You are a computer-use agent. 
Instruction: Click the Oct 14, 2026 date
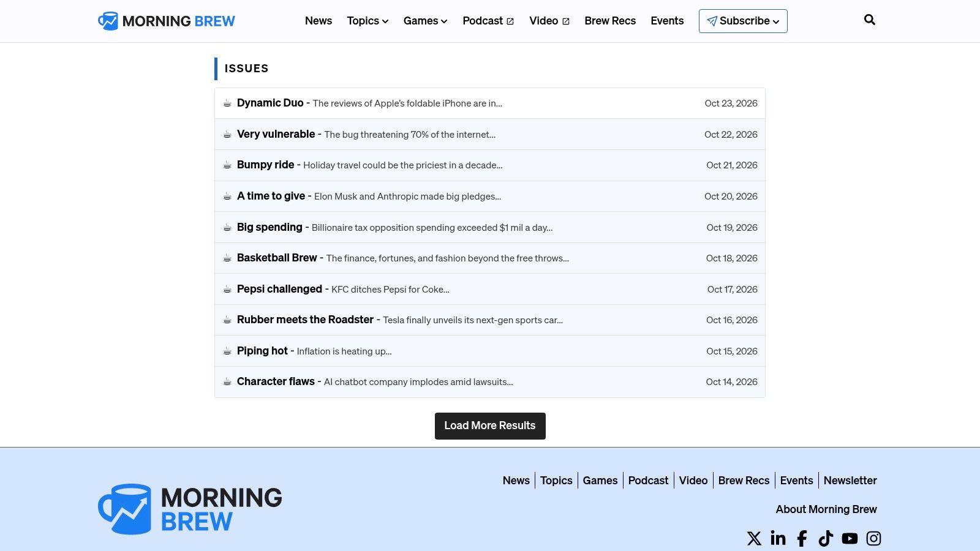pos(731,382)
